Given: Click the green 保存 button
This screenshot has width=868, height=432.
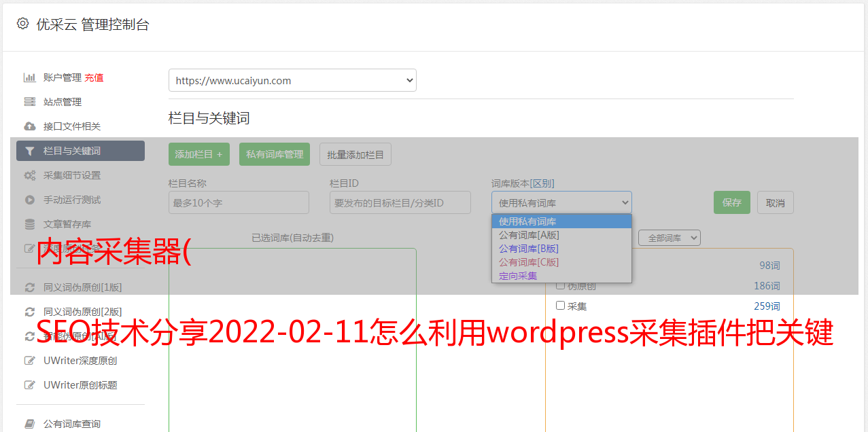Looking at the screenshot, I should [732, 202].
